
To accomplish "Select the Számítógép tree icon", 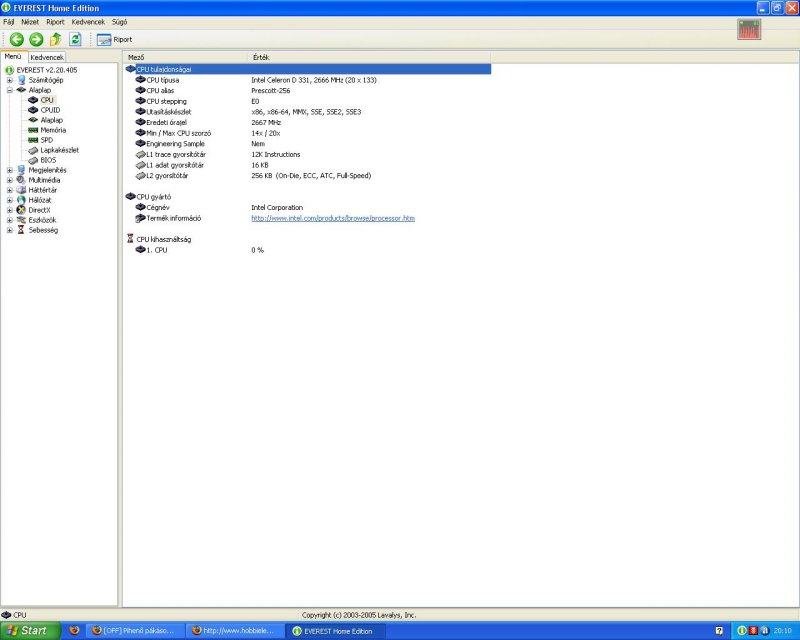I will (x=21, y=80).
